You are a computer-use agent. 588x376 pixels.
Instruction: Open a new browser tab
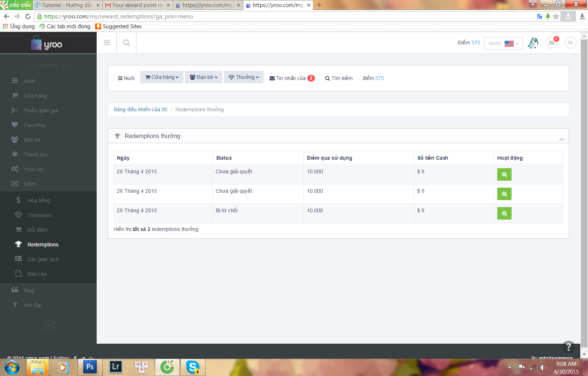click(319, 5)
